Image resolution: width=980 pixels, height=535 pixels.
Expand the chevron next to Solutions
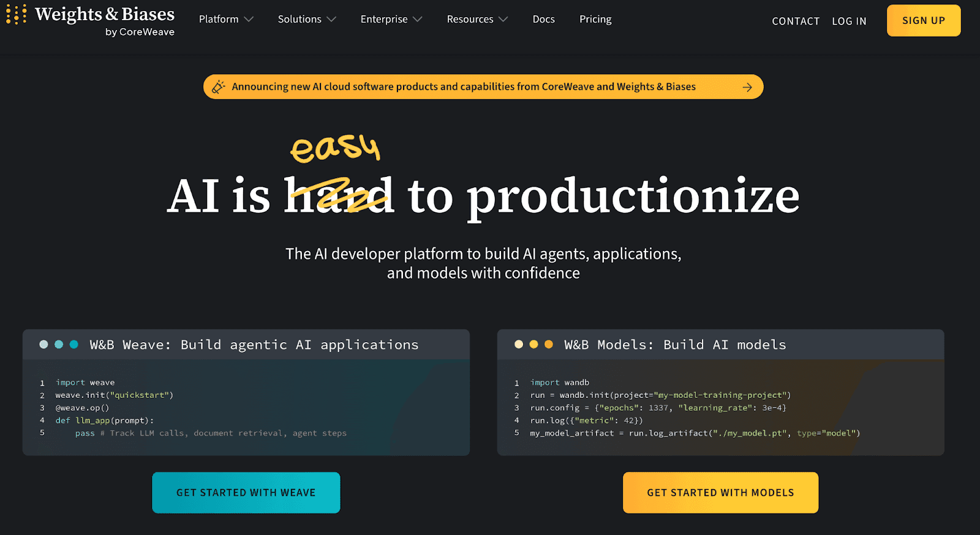click(331, 20)
